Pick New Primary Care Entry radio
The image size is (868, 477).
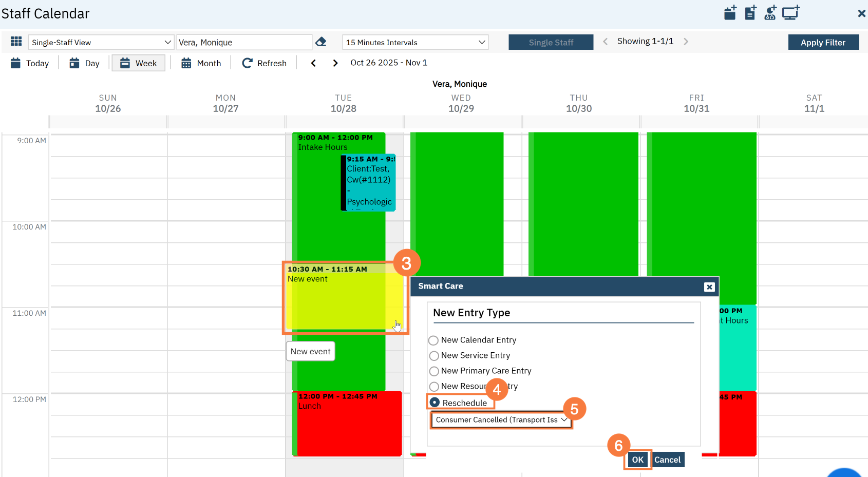pos(434,371)
